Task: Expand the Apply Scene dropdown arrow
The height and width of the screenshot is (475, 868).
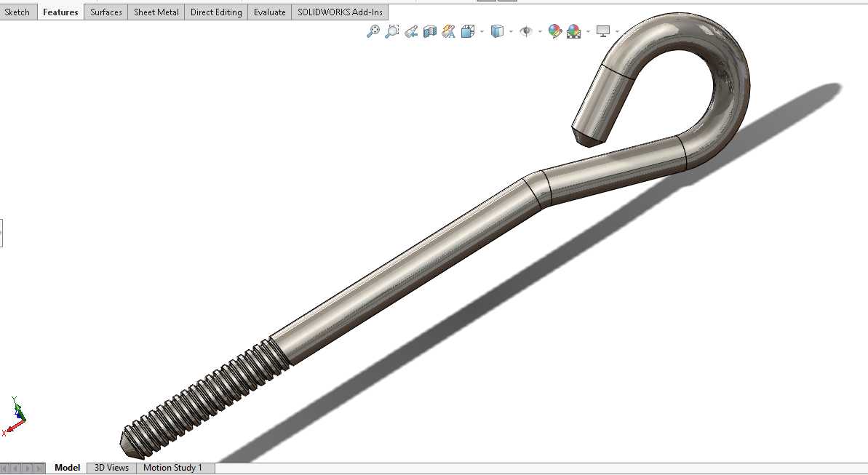Action: click(587, 31)
